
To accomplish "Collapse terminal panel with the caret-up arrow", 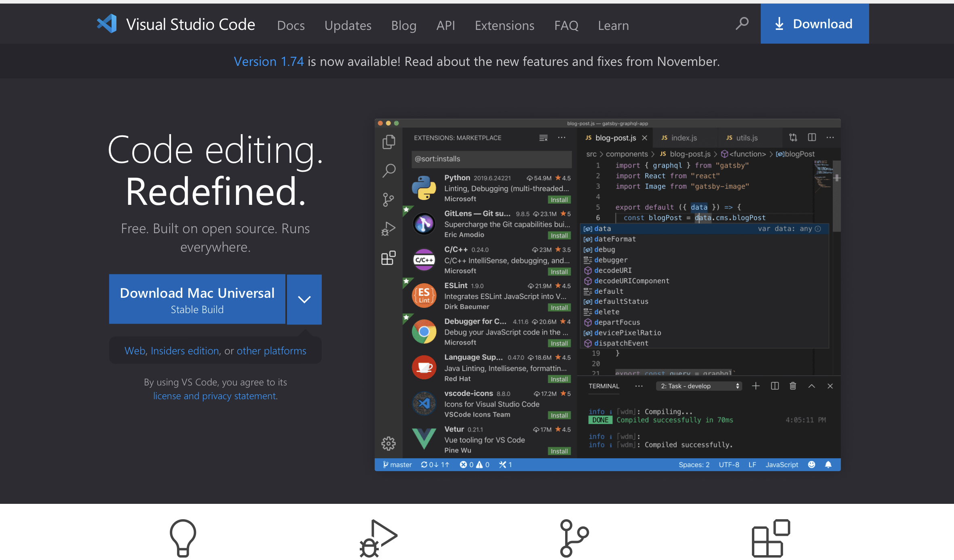I will tap(811, 386).
